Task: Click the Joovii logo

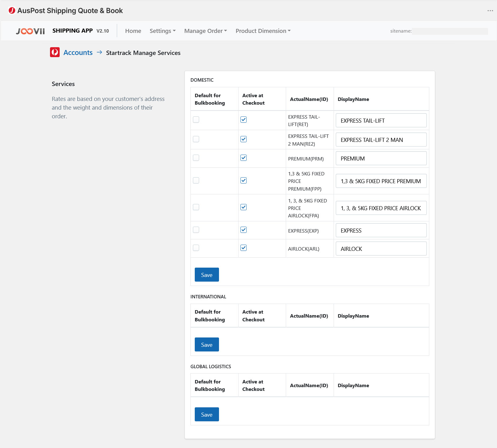Action: 30,31
